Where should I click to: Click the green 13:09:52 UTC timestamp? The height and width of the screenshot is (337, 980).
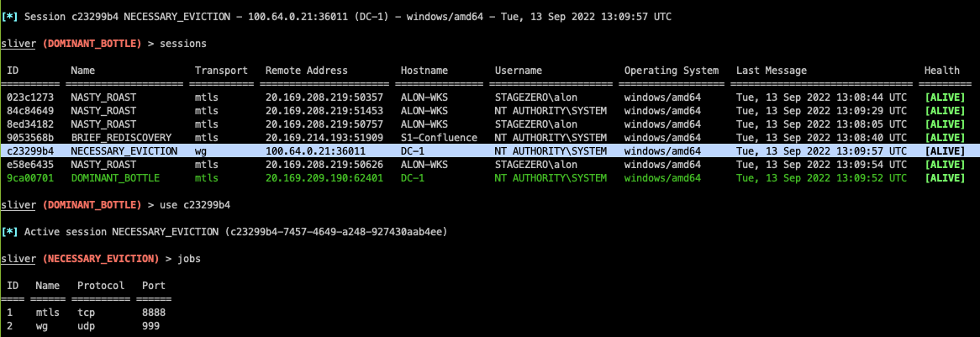(x=821, y=178)
